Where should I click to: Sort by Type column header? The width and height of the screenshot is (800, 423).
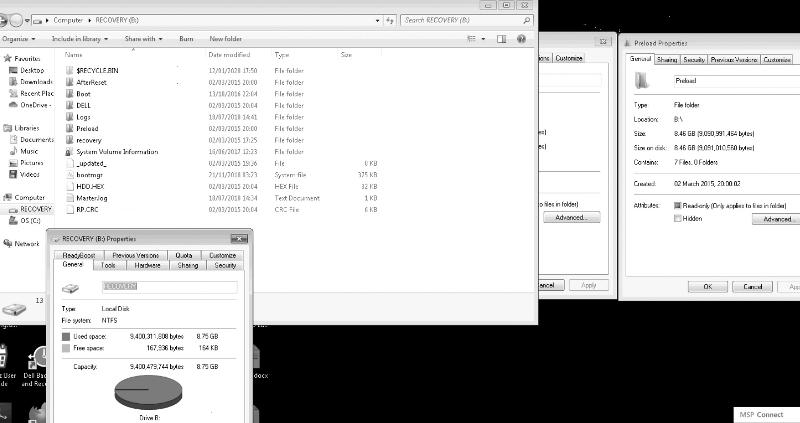tap(282, 55)
